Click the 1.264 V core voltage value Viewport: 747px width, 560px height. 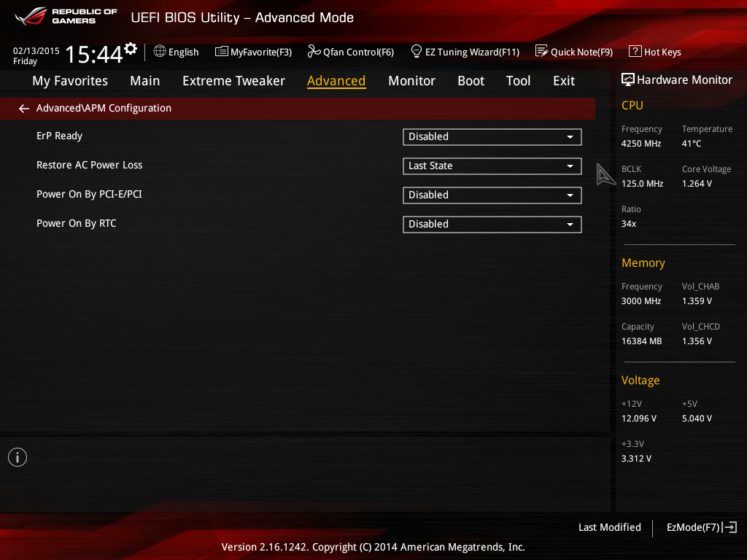tap(697, 183)
